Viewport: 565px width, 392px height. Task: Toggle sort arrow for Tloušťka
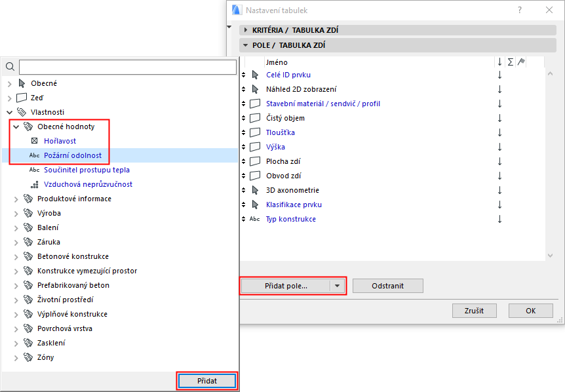point(499,132)
